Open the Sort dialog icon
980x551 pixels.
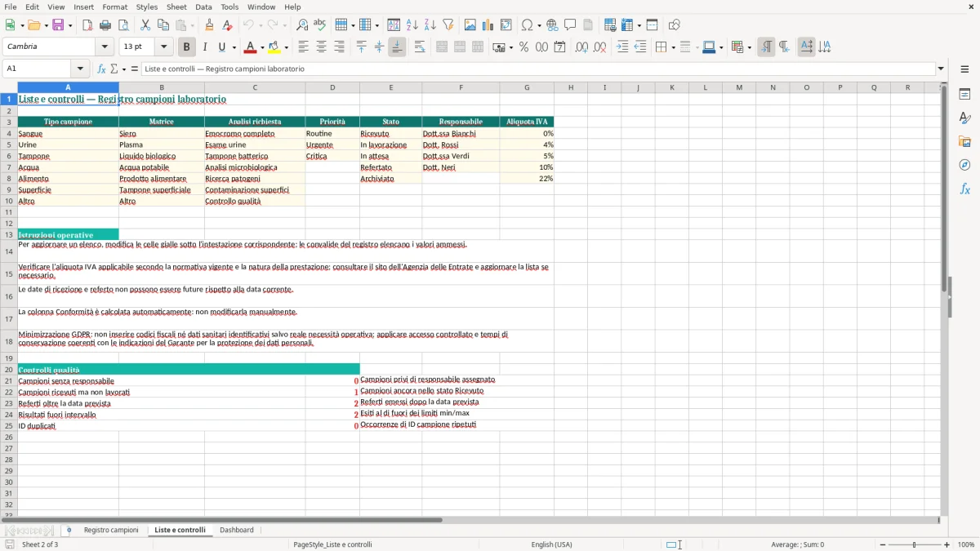click(x=394, y=25)
